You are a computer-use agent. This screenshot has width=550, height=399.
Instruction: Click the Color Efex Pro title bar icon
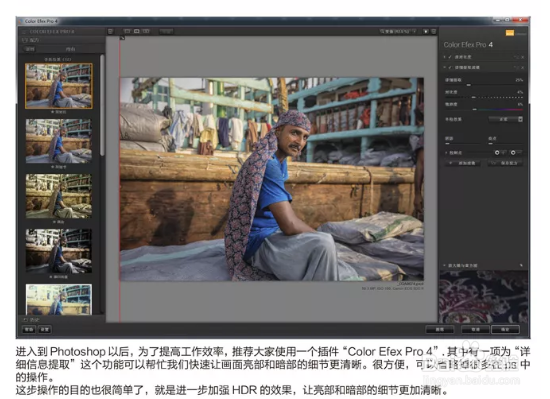point(21,21)
